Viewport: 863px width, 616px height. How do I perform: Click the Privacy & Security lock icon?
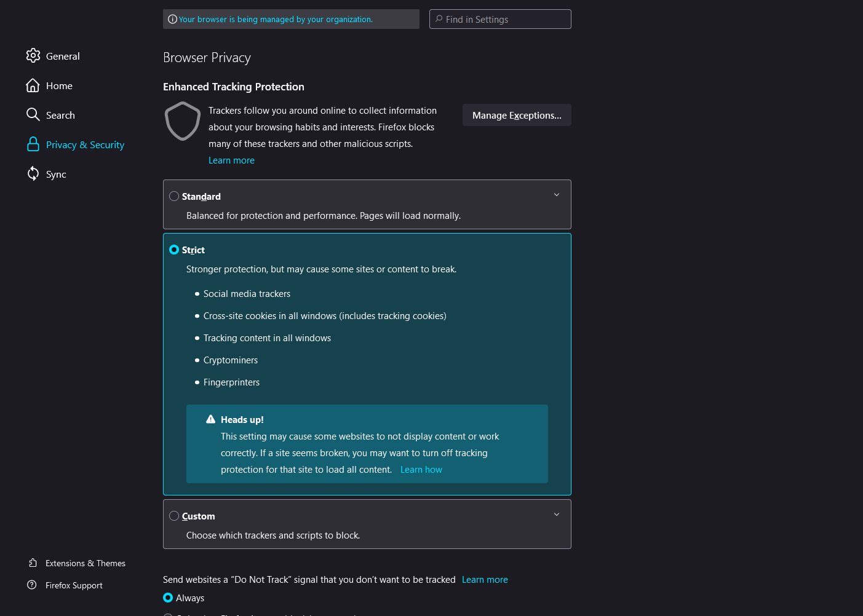pos(33,144)
